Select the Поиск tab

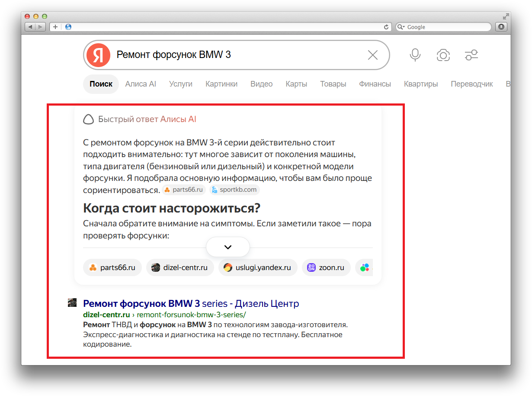click(101, 84)
